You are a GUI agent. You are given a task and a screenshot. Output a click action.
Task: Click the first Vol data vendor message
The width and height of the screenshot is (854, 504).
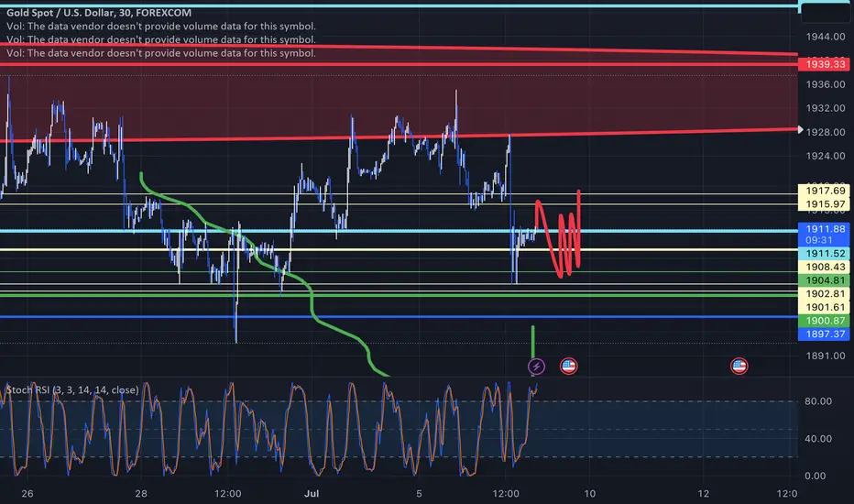[161, 27]
